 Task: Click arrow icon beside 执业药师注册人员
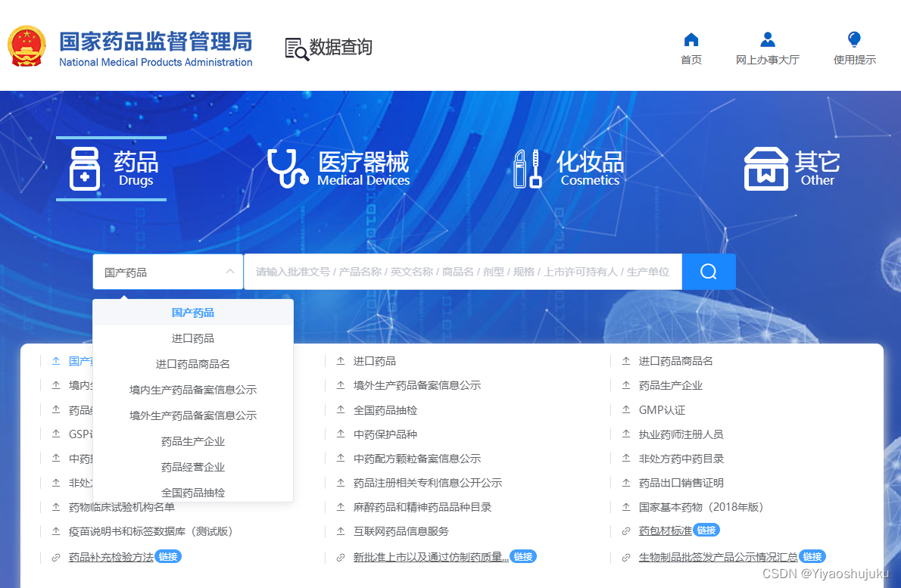pyautogui.click(x=626, y=434)
